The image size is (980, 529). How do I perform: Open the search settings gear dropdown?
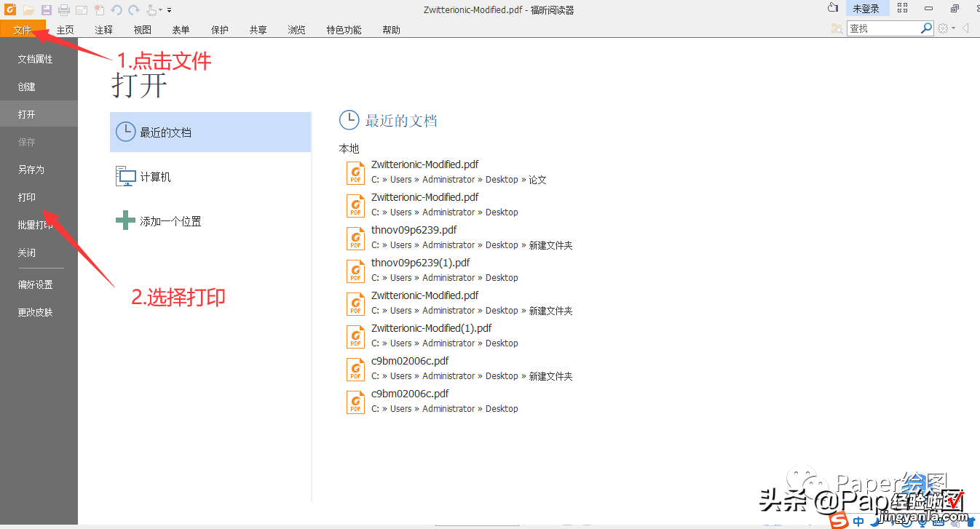tap(946, 28)
